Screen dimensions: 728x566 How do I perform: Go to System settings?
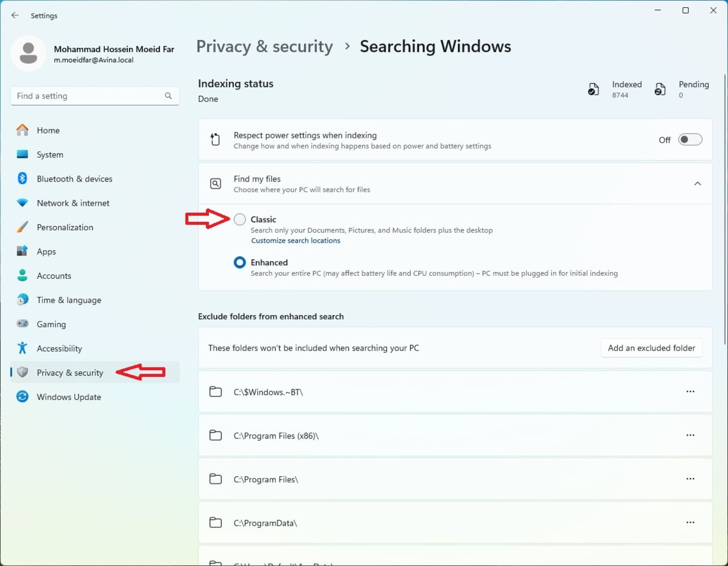[95, 154]
